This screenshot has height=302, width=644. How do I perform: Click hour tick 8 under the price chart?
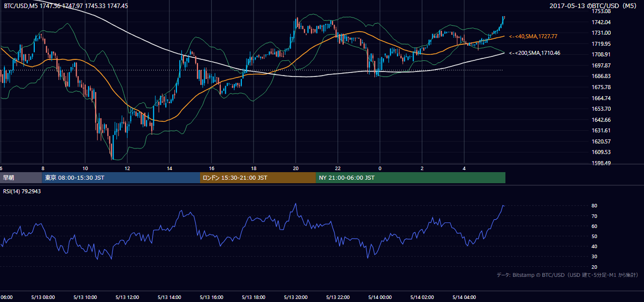(43, 169)
